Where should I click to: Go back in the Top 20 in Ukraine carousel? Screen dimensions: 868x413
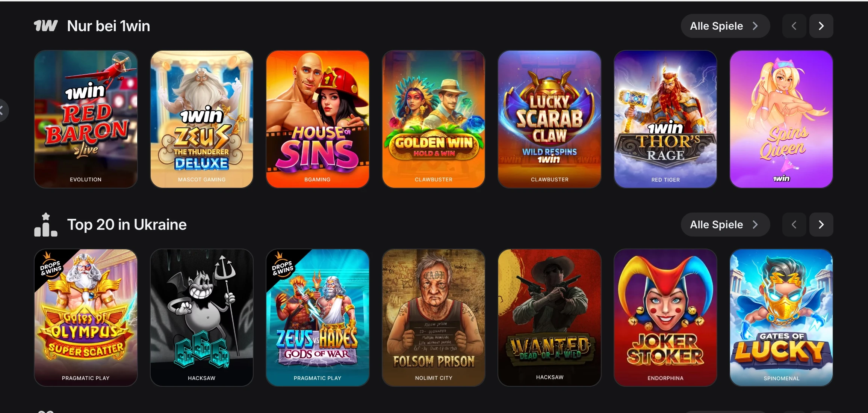[x=794, y=225]
